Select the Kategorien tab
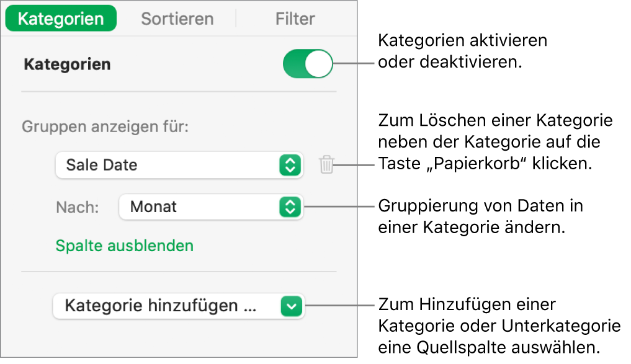Viewport: 631px width, 364px height. (61, 19)
